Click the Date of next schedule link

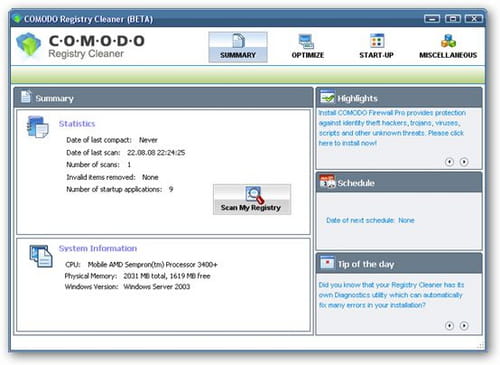(370, 220)
